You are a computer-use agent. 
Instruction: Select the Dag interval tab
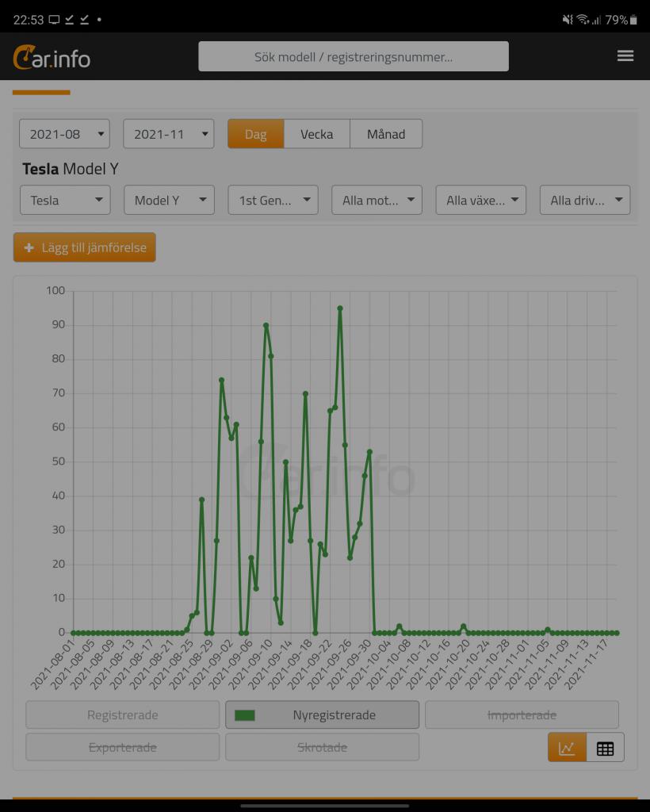click(x=256, y=133)
